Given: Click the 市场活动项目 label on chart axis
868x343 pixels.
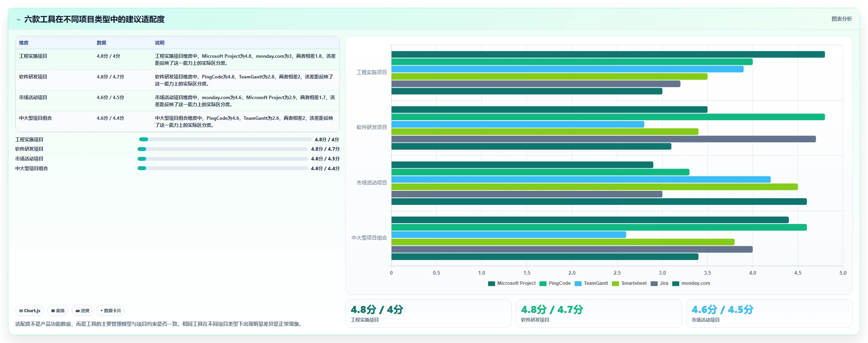Looking at the screenshot, I should tap(371, 183).
